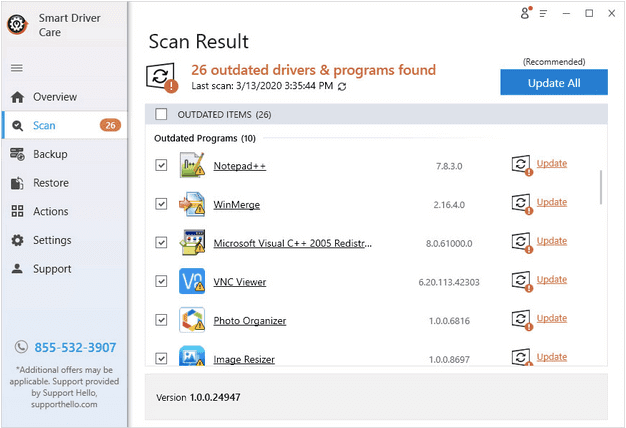
Task: Click the Update link for WinMerge
Action: point(552,202)
